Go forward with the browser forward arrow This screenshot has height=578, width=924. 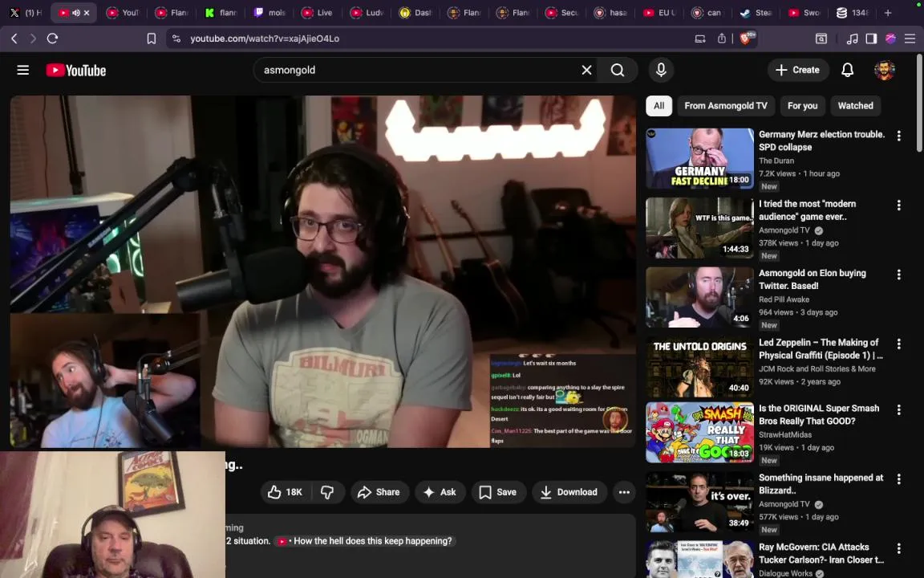click(33, 39)
